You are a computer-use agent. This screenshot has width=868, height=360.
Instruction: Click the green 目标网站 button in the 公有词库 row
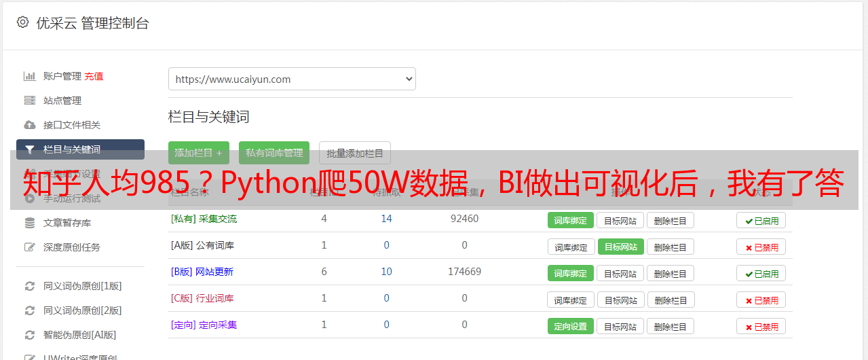click(621, 247)
